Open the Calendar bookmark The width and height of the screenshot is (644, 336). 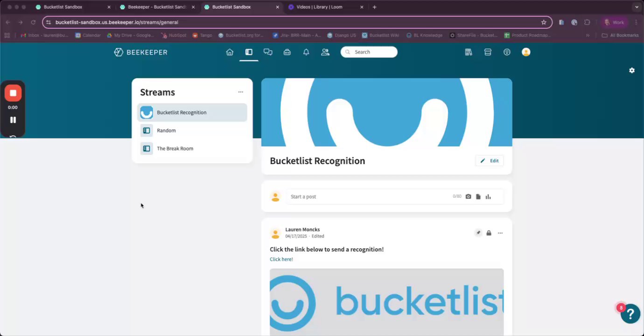click(x=88, y=35)
